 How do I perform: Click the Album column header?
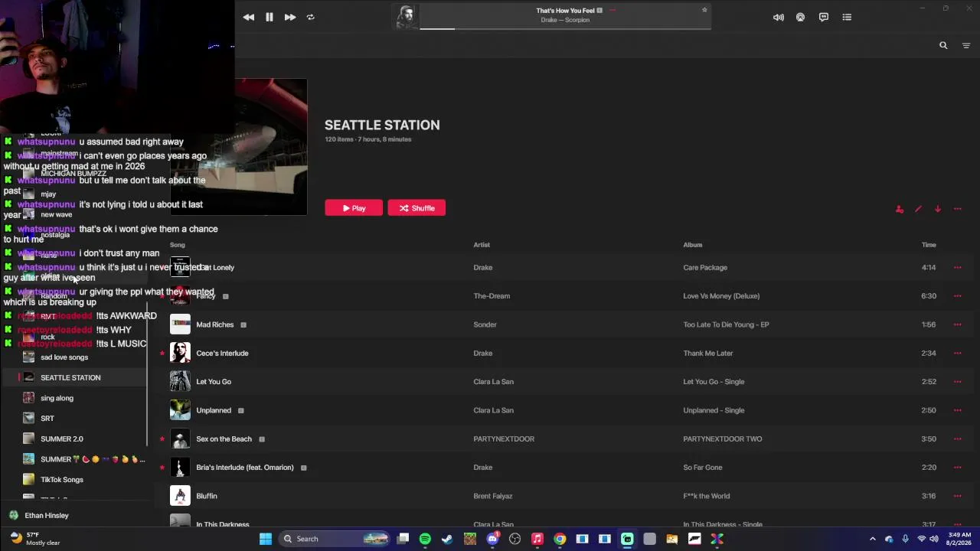click(x=693, y=245)
